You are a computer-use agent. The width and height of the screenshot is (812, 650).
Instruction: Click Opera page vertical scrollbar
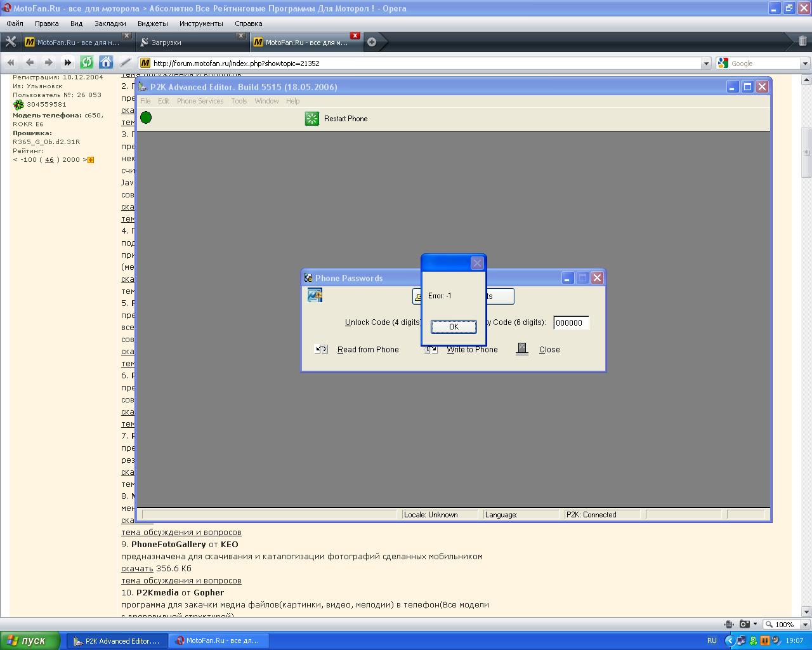pyautogui.click(x=806, y=152)
